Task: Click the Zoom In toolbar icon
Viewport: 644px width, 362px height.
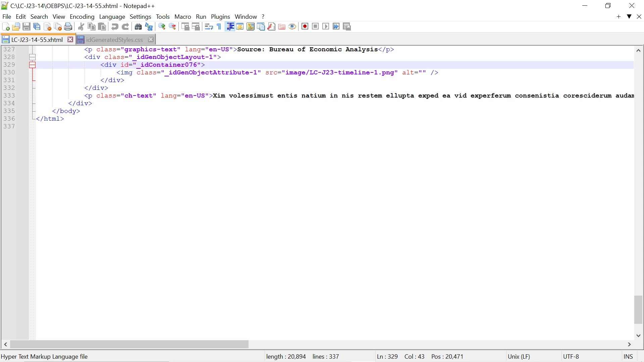Action: pyautogui.click(x=162, y=26)
